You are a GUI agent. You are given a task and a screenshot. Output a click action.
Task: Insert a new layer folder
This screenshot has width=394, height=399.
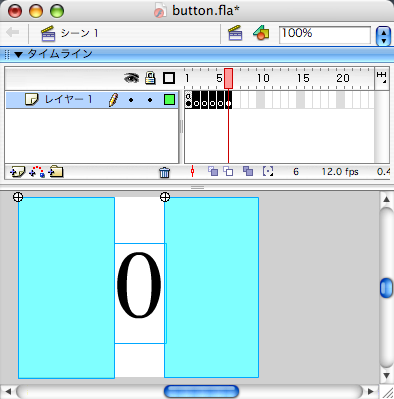(x=56, y=172)
